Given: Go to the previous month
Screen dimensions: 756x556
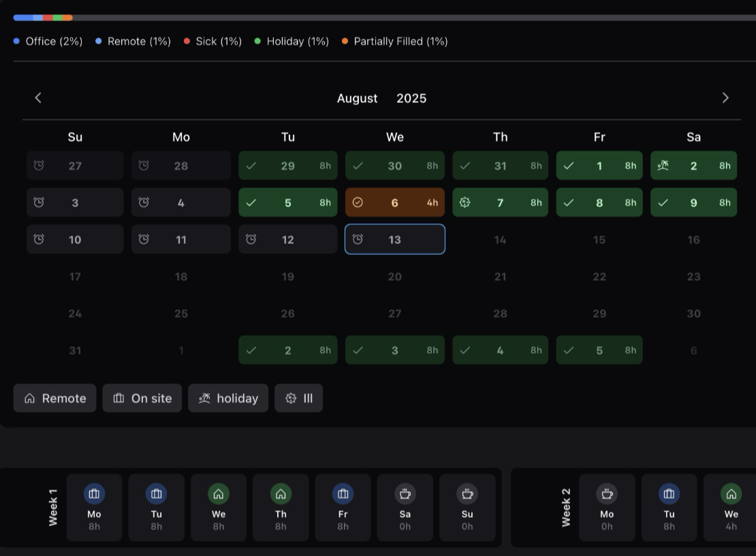Looking at the screenshot, I should [x=38, y=98].
